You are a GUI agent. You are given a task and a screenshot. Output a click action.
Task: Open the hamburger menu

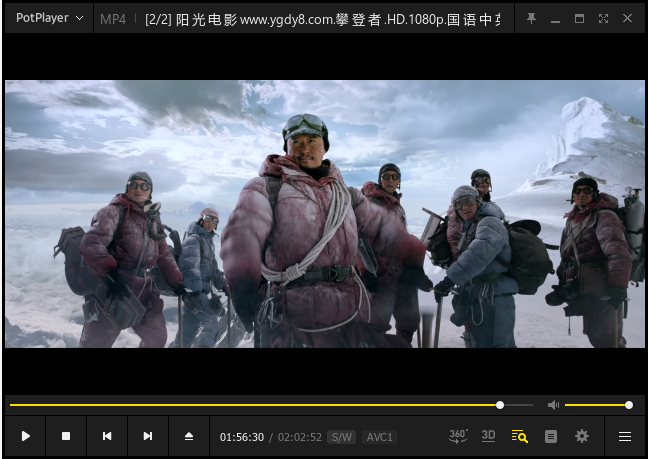[x=624, y=436]
